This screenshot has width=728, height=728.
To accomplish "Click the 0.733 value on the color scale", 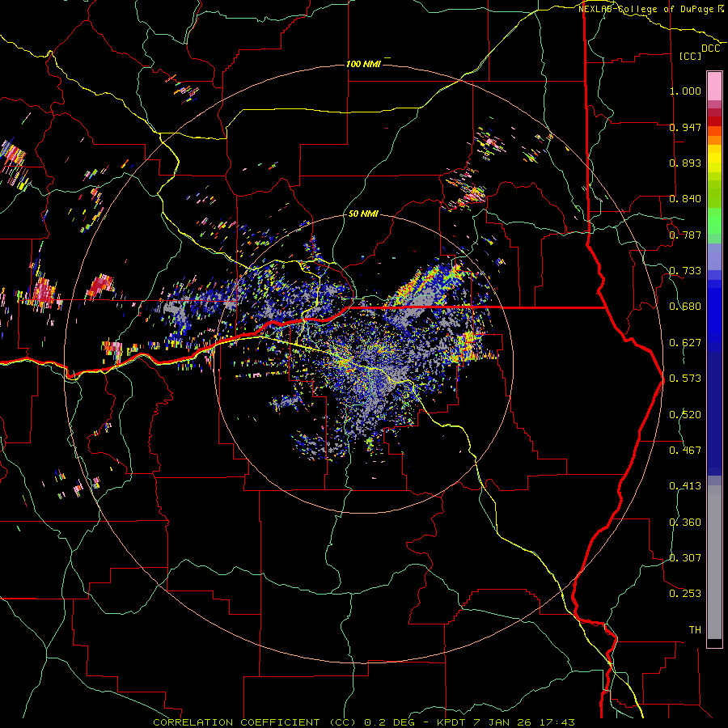I will coord(685,271).
